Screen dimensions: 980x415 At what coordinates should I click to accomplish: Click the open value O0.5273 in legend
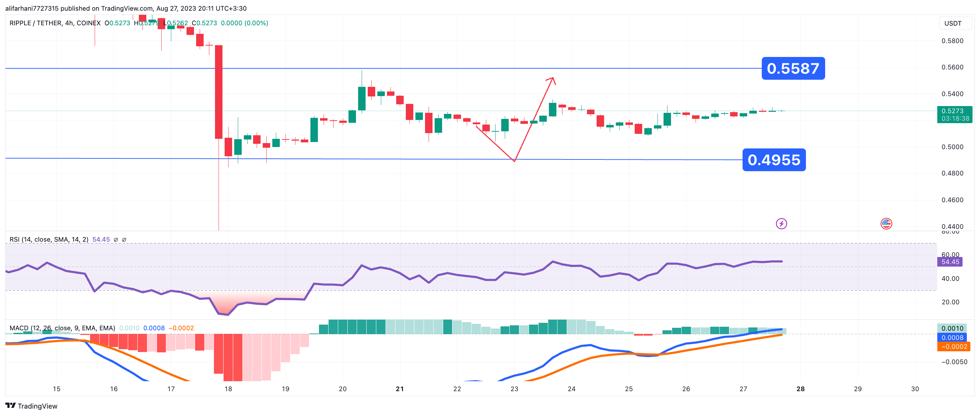click(x=117, y=23)
